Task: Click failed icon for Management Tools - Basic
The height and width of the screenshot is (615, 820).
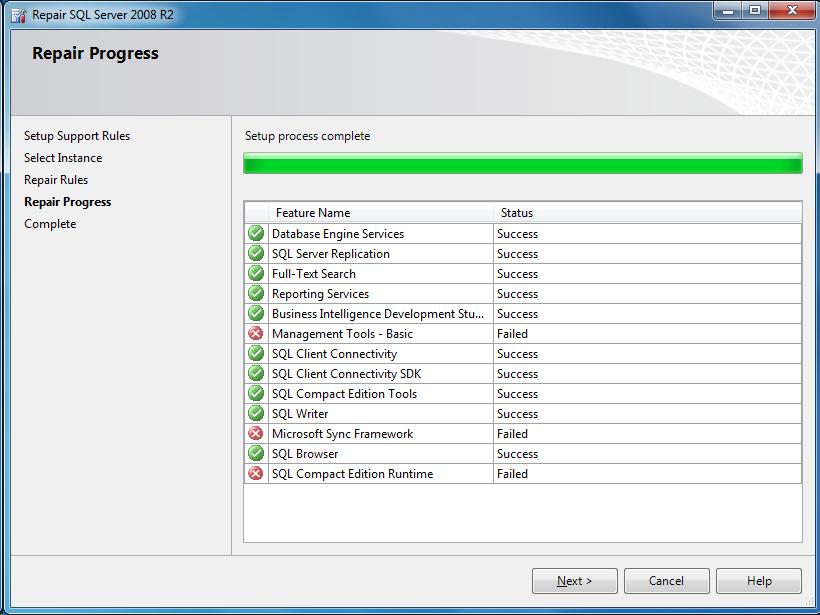Action: point(256,333)
